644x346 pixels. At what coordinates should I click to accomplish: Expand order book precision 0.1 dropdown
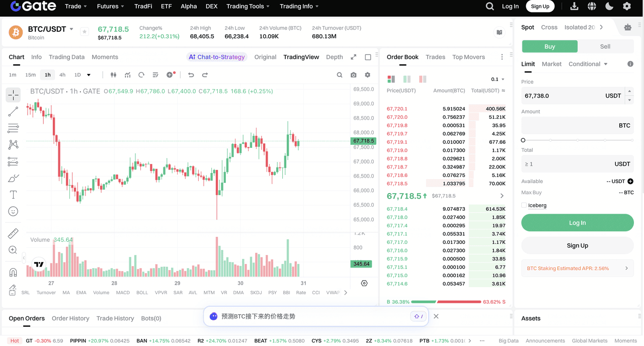tap(498, 79)
